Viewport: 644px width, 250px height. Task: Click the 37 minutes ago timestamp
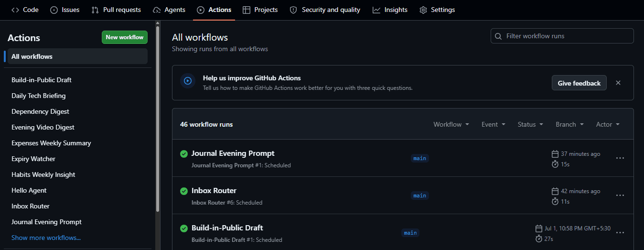click(580, 154)
